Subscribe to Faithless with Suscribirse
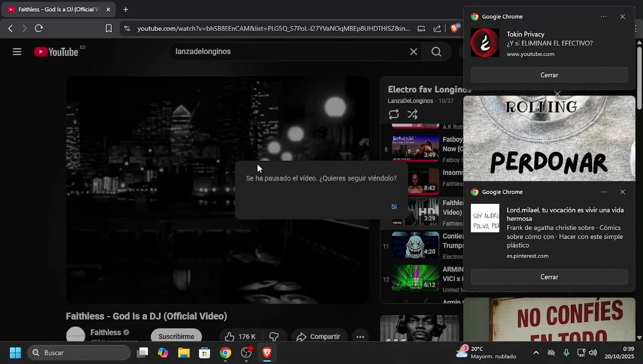 (x=176, y=337)
